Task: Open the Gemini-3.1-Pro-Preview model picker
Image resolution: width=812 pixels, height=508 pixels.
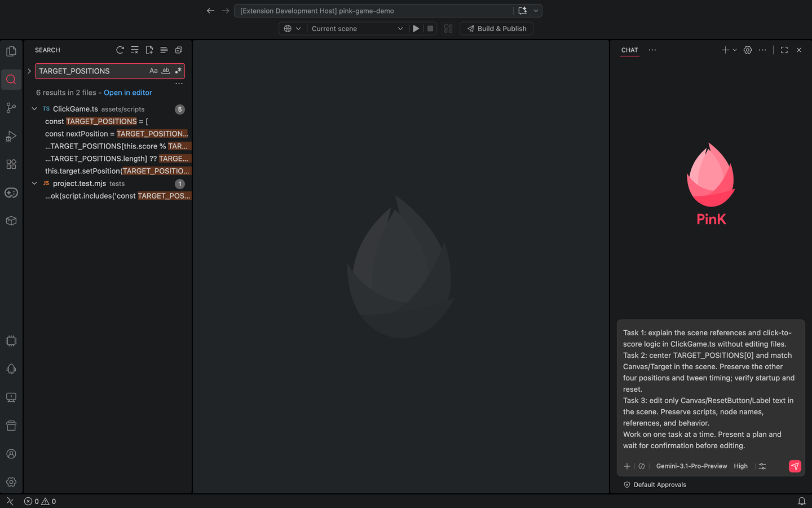Action: coord(691,466)
